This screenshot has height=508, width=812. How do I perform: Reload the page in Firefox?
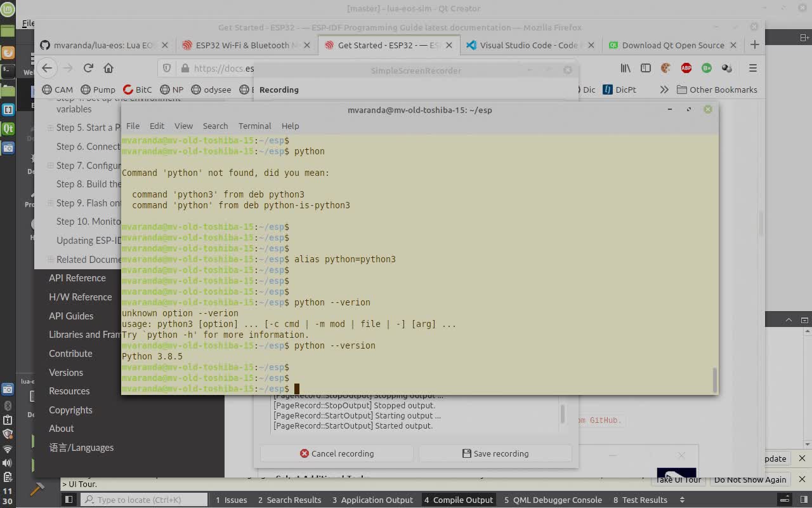(x=88, y=68)
